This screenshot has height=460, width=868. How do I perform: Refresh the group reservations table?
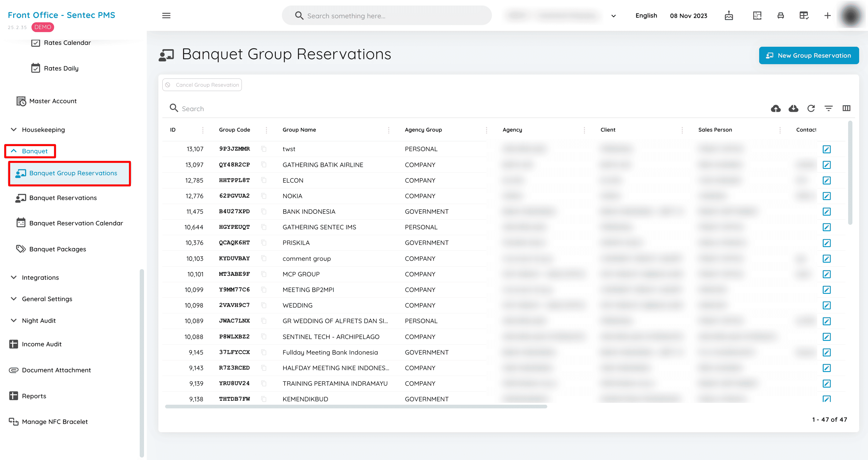point(811,108)
